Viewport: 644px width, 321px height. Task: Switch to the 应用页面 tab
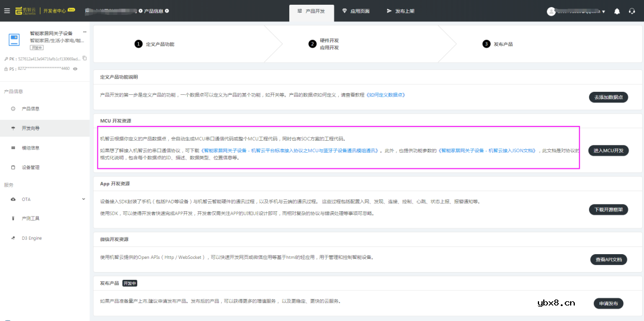[x=355, y=11]
